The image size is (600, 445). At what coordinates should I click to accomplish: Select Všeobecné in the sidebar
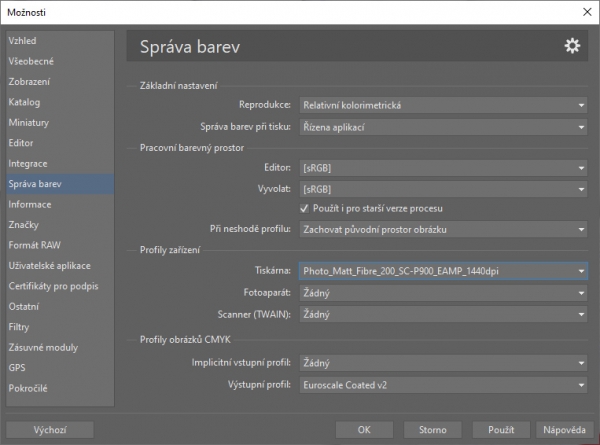pos(60,61)
